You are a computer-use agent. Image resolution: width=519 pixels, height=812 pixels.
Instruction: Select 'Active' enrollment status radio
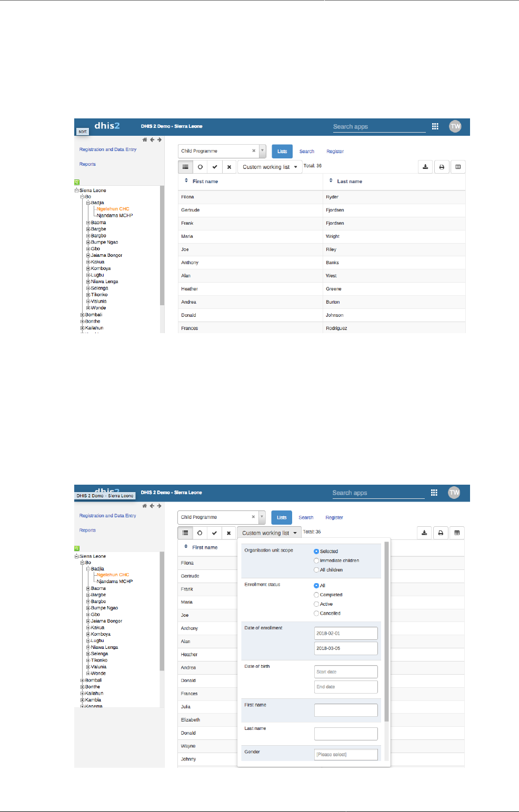click(316, 604)
